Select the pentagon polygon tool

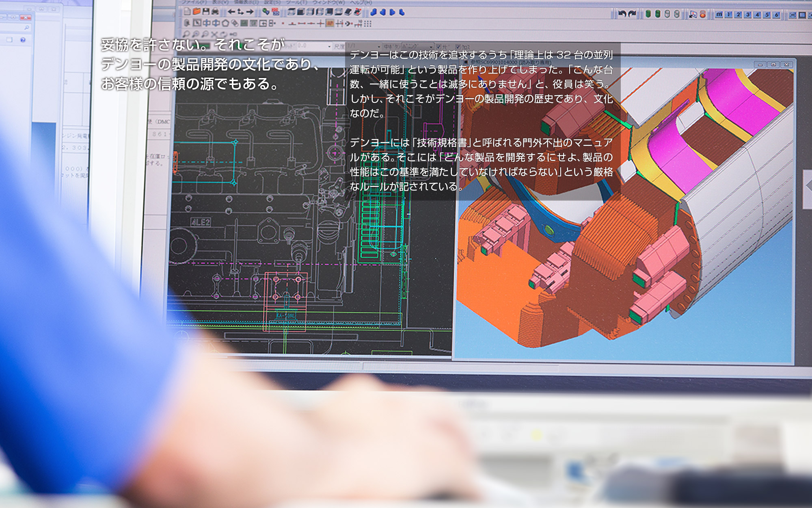[225, 23]
